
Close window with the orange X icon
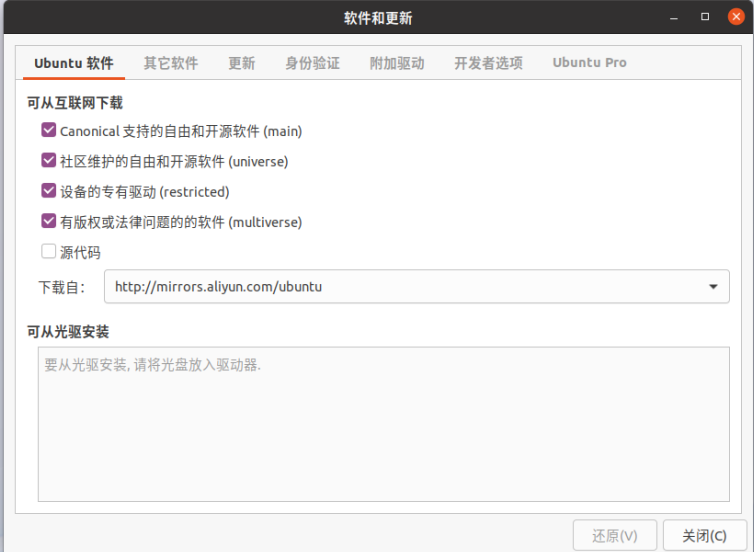coord(736,17)
